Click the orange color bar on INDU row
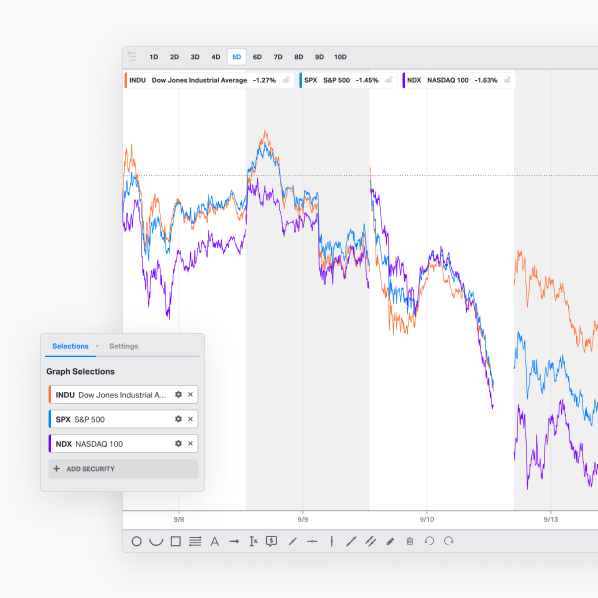Screen dimensions: 598x598 50,395
